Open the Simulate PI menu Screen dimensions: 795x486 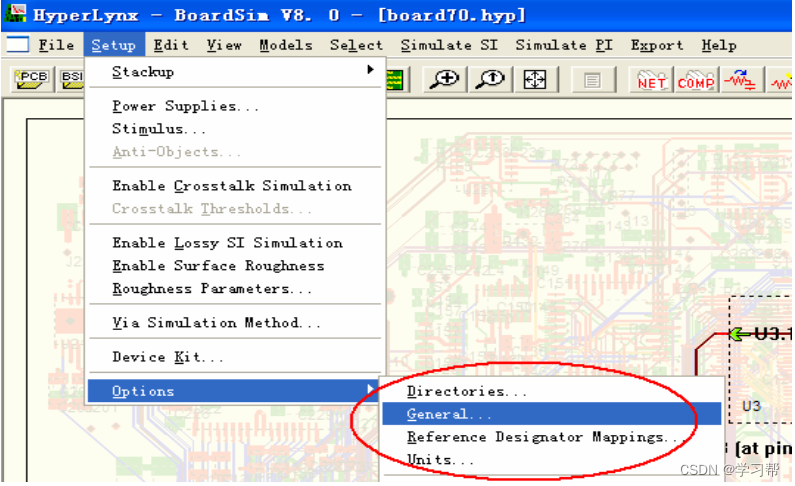pyautogui.click(x=564, y=45)
